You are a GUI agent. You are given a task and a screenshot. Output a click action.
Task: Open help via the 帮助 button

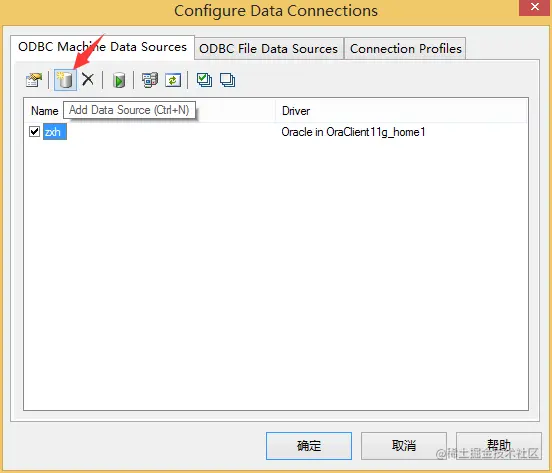[x=499, y=446]
